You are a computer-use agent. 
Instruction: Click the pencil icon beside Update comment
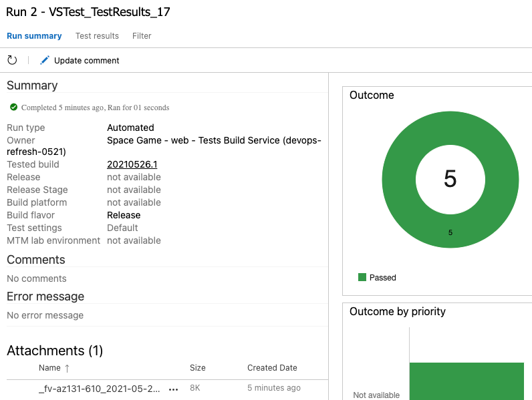(45, 60)
